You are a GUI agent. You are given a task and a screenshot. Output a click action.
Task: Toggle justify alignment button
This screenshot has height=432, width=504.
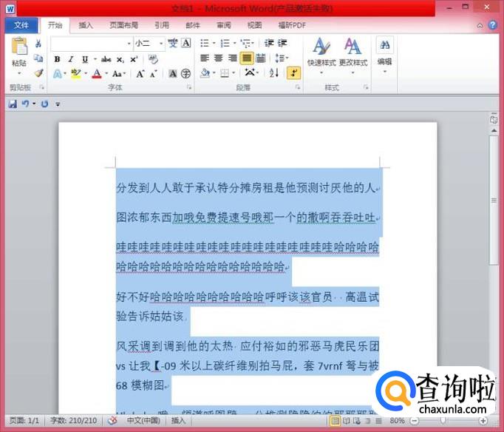[x=247, y=58]
